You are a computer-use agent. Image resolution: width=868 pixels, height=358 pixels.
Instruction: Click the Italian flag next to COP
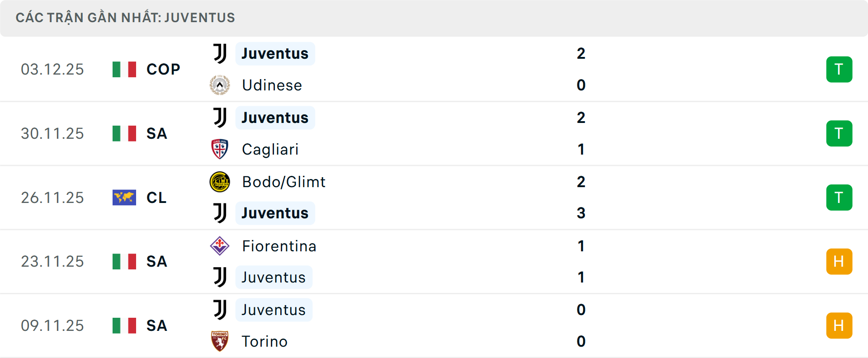coord(123,69)
